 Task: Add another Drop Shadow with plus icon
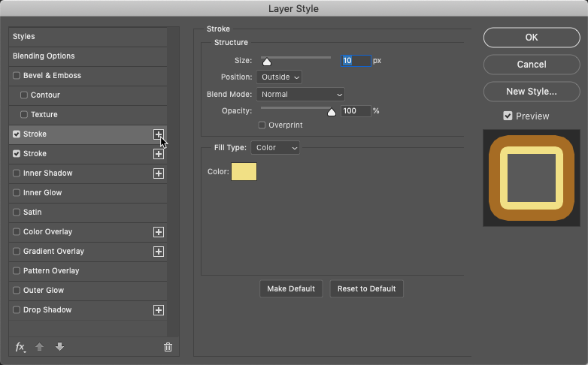coord(159,310)
